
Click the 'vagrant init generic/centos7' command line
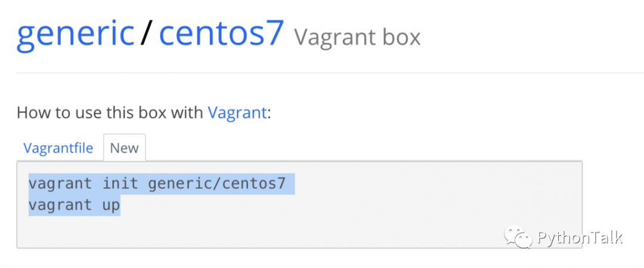tap(161, 183)
